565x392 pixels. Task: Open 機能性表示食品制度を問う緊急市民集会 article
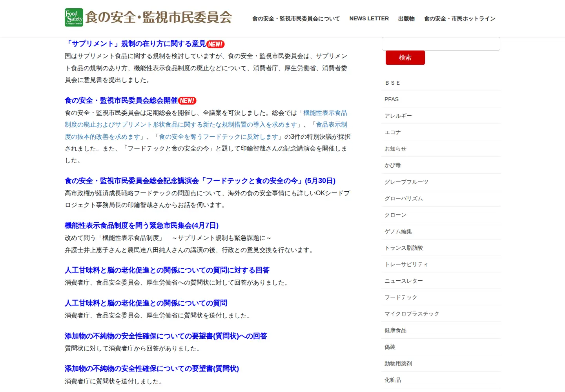coord(142,225)
